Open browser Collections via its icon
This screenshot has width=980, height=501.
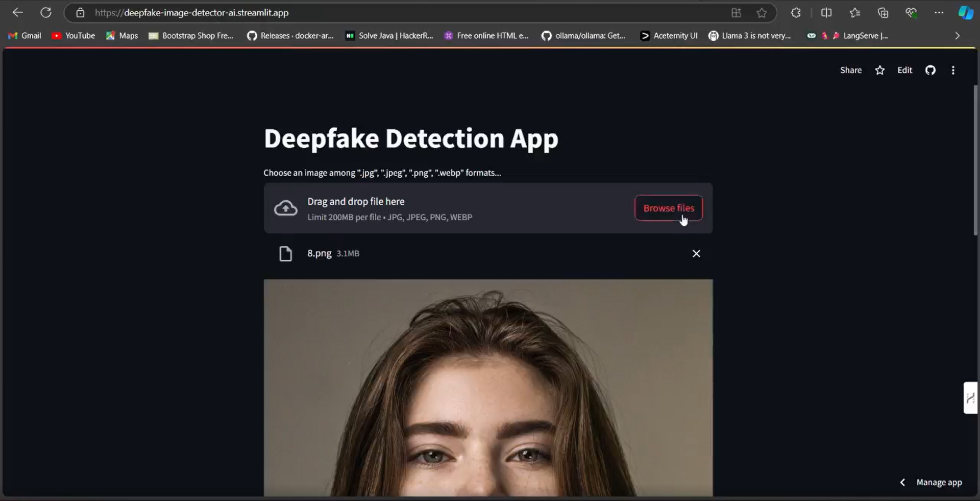click(883, 13)
